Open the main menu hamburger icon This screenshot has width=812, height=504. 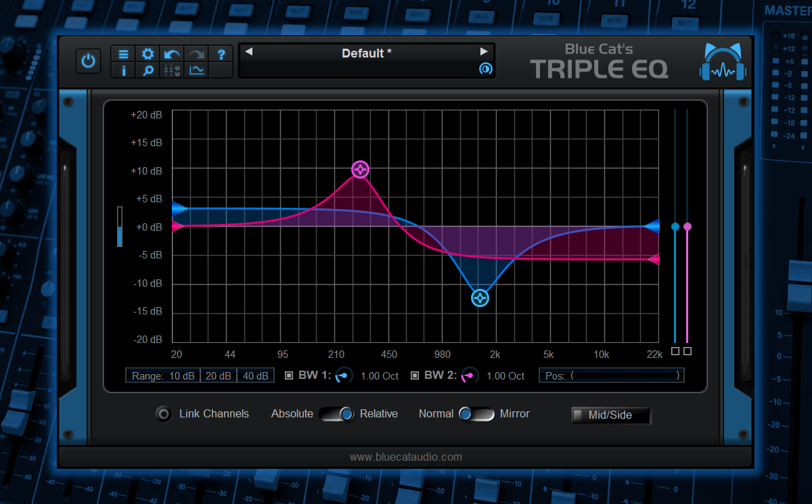[x=123, y=54]
